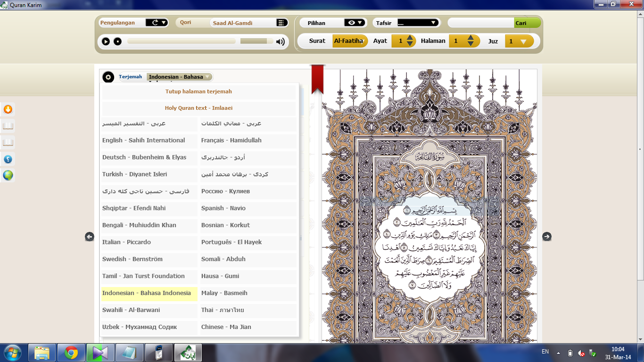Select highlighted Indonesian - Bahasa Indonesia entry

point(149,293)
